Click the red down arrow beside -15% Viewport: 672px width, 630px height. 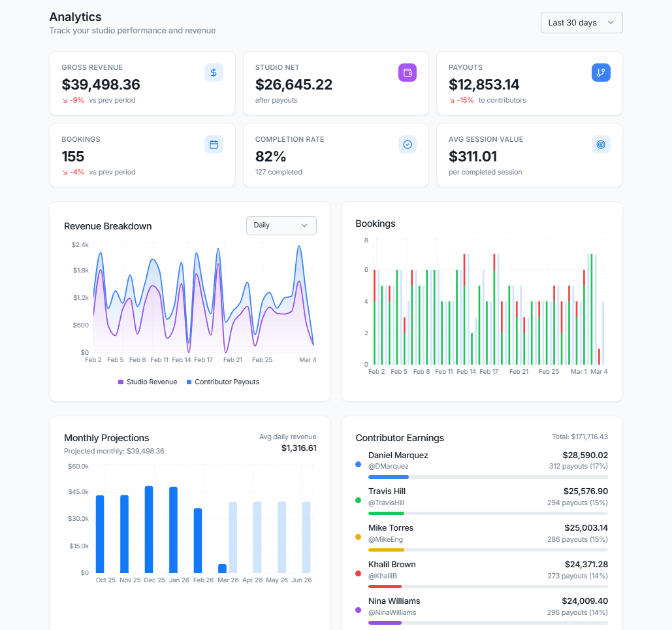pyautogui.click(x=452, y=101)
